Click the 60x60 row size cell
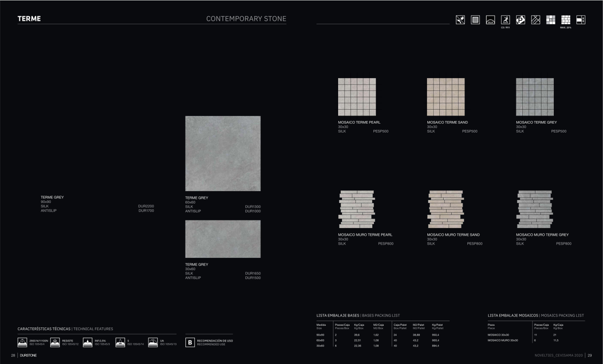Image resolution: width=603 pixels, height=364 pixels. coord(320,340)
